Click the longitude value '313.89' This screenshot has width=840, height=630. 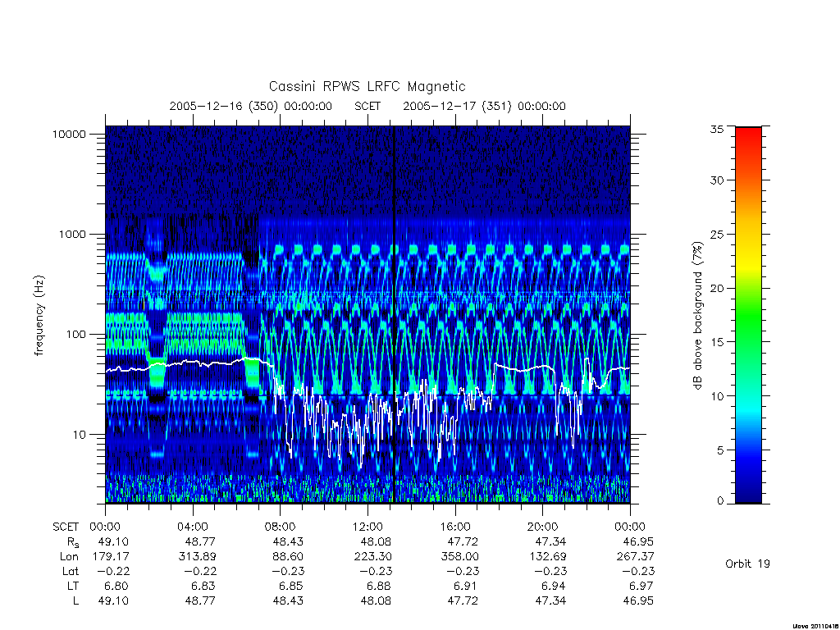[x=198, y=557]
